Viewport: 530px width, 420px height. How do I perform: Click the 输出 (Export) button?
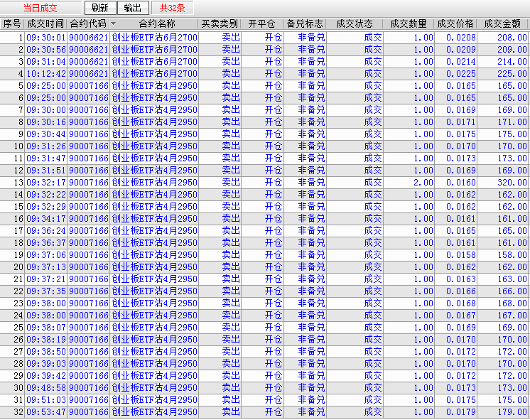click(132, 8)
